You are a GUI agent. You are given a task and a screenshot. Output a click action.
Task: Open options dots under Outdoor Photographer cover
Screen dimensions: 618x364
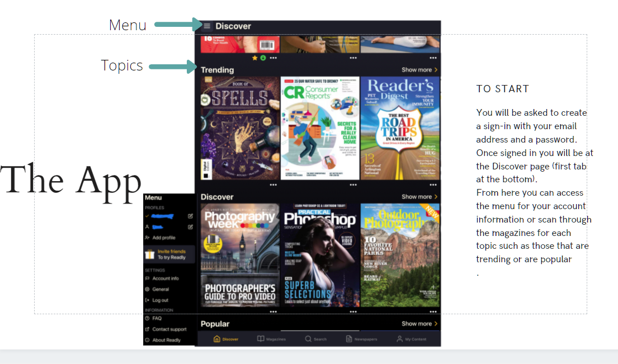(433, 311)
